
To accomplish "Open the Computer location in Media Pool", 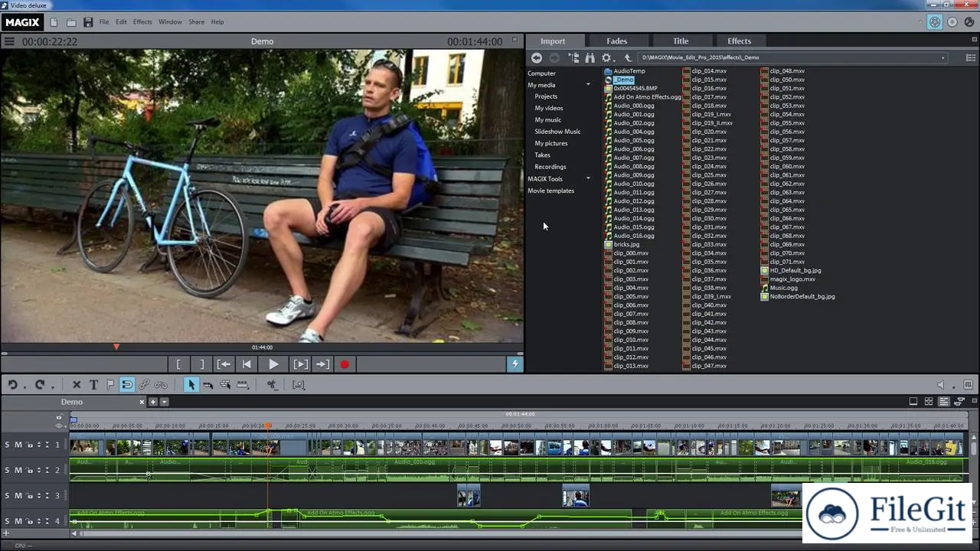I will click(x=541, y=73).
